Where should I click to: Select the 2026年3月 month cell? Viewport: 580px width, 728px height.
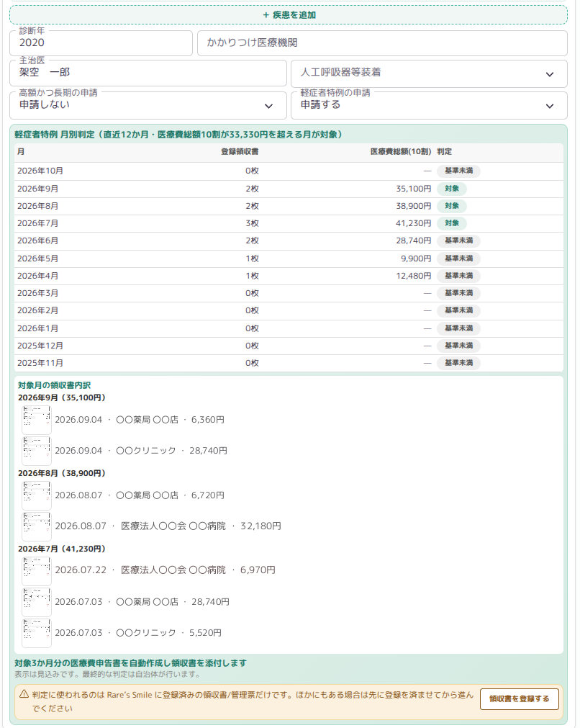click(37, 293)
